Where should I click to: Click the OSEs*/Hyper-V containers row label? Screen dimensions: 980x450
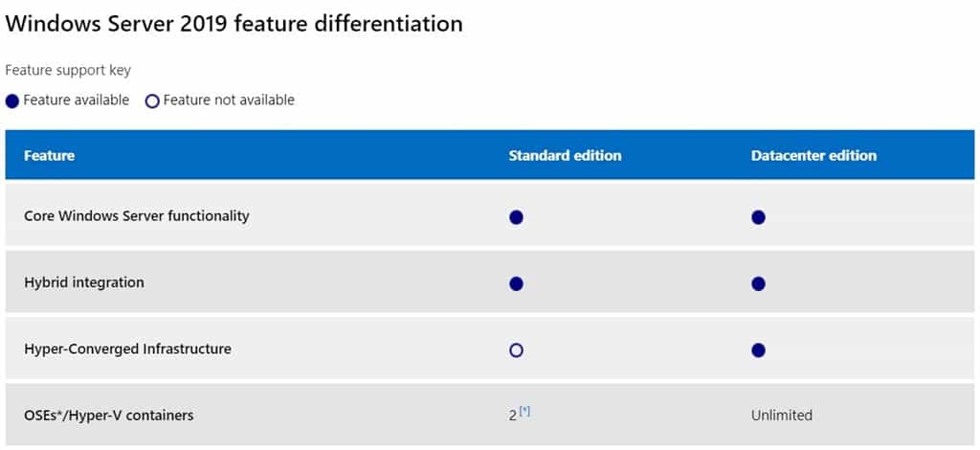108,415
